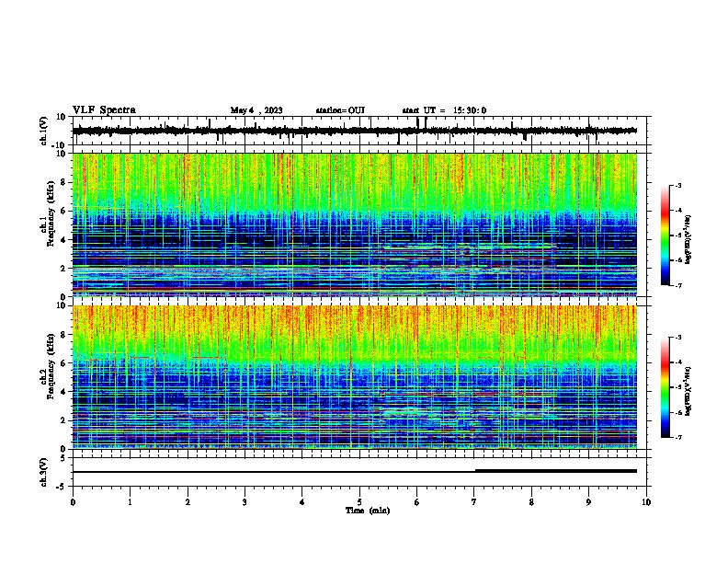The image size is (728, 563).
Task: Click the "ch.1(V)" vertical axis label
Action: coord(44,131)
